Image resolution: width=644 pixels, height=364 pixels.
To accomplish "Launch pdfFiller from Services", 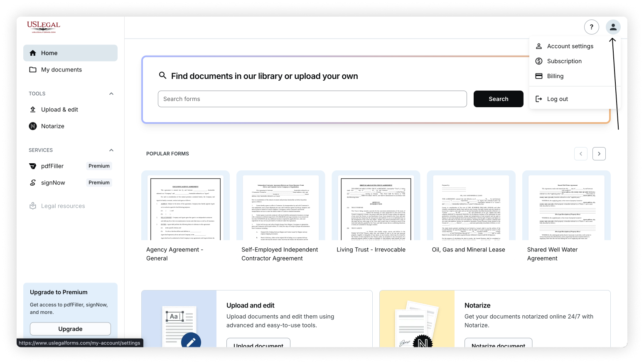I will point(52,166).
